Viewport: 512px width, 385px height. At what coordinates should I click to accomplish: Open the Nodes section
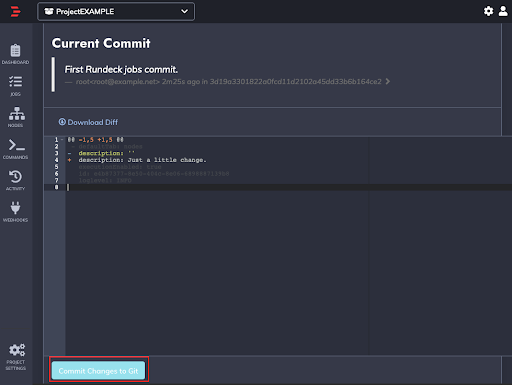(15, 117)
